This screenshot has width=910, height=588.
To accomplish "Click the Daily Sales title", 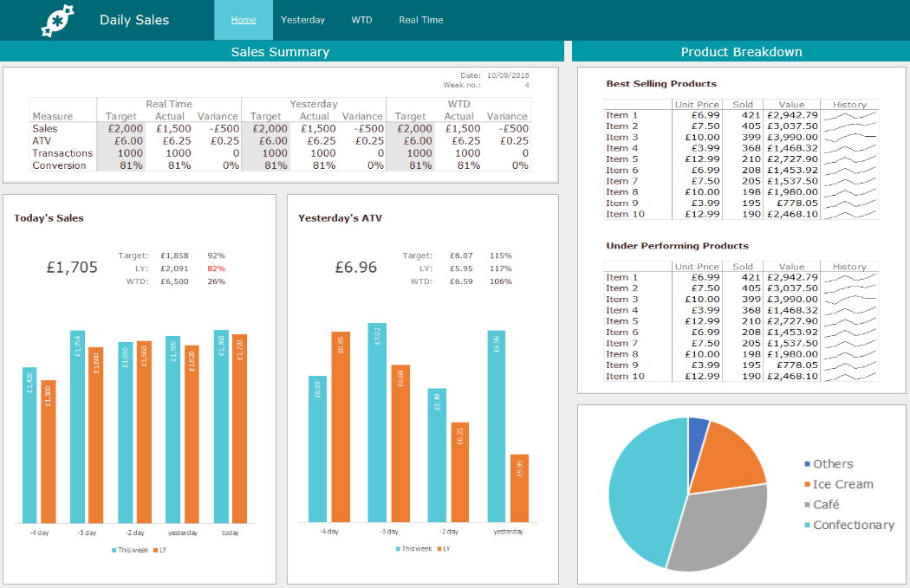I will [134, 20].
